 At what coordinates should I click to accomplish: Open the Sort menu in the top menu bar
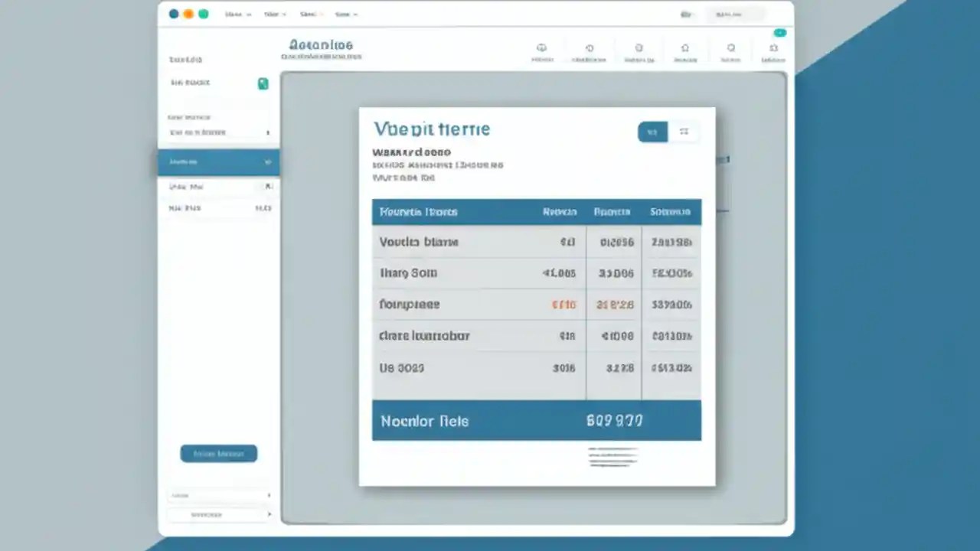coord(309,14)
